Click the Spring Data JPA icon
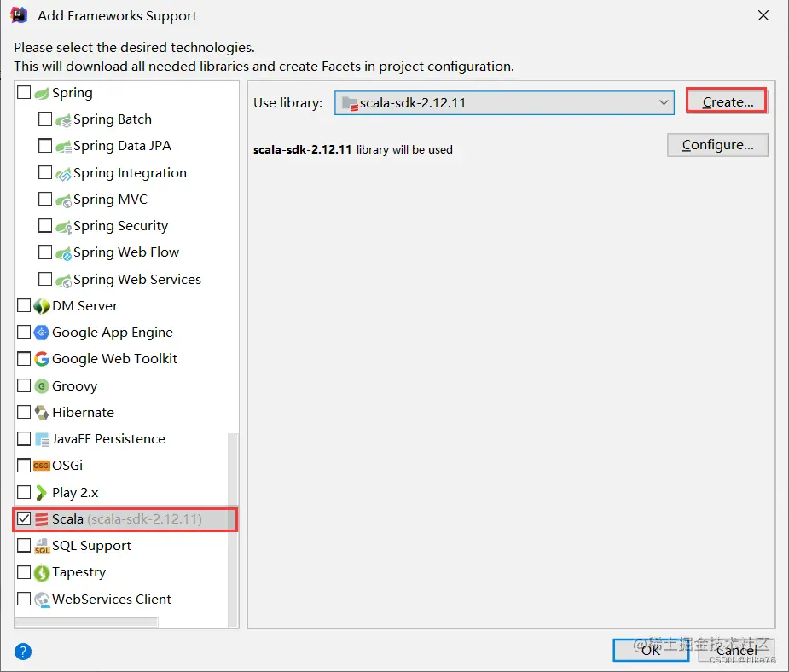The height and width of the screenshot is (672, 789). 63,147
